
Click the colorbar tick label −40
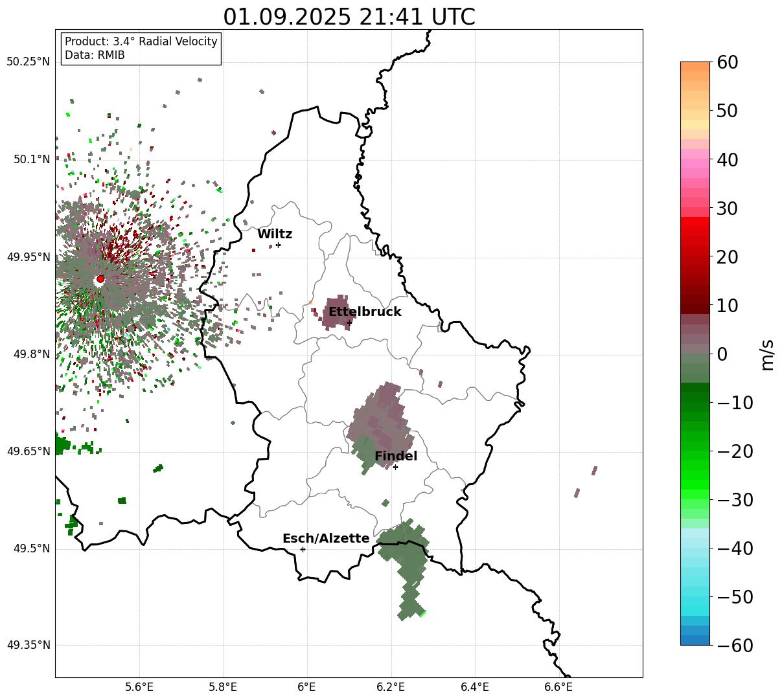(x=735, y=548)
